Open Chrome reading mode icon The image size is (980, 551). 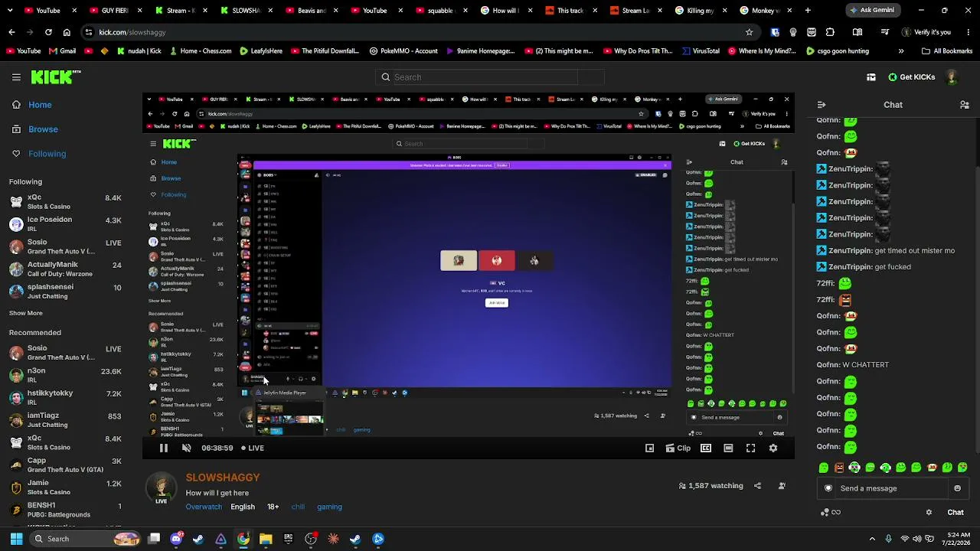(x=857, y=32)
